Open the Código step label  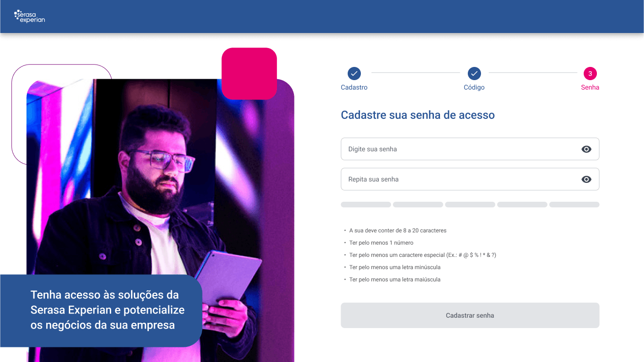(474, 88)
